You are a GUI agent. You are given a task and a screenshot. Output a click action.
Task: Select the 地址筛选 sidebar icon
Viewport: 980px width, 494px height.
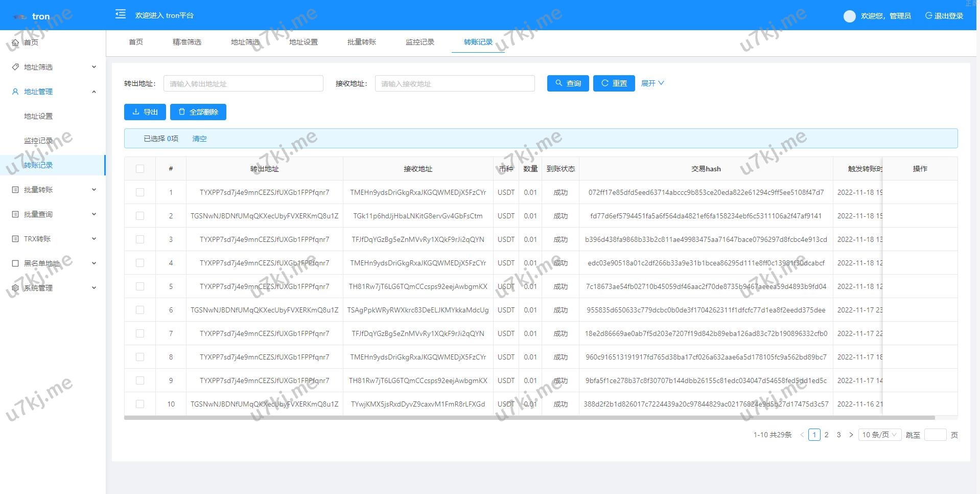tap(16, 67)
